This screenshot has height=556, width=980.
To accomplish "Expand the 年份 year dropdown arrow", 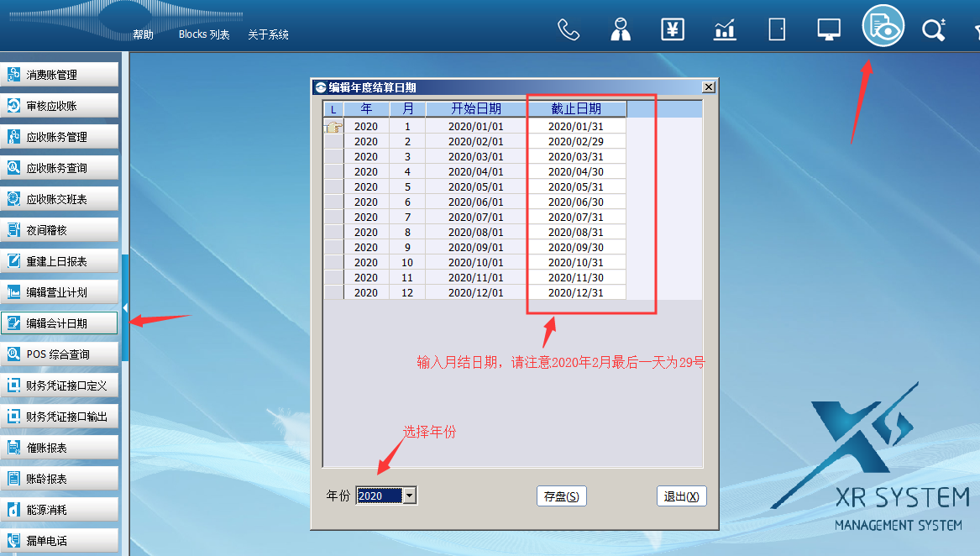I will coord(409,496).
